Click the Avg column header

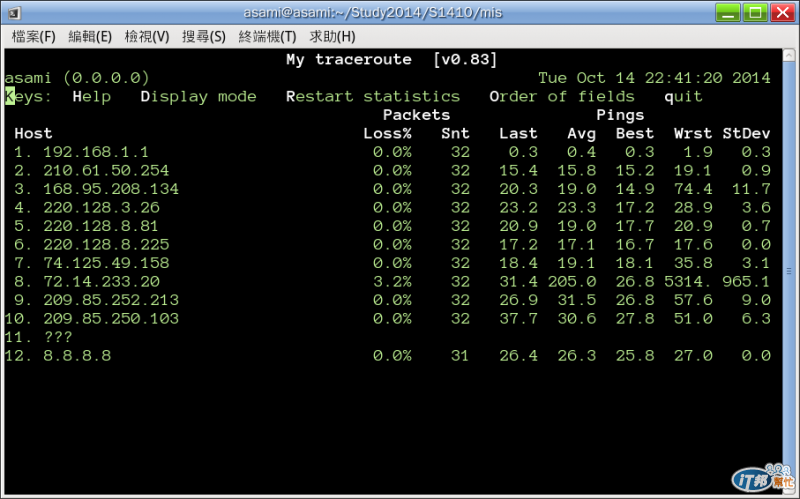[581, 134]
